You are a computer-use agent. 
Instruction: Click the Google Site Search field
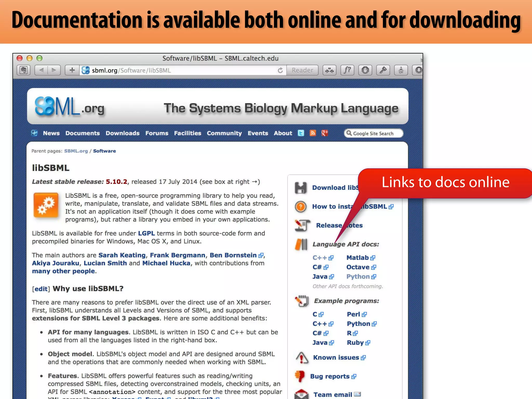pyautogui.click(x=374, y=133)
